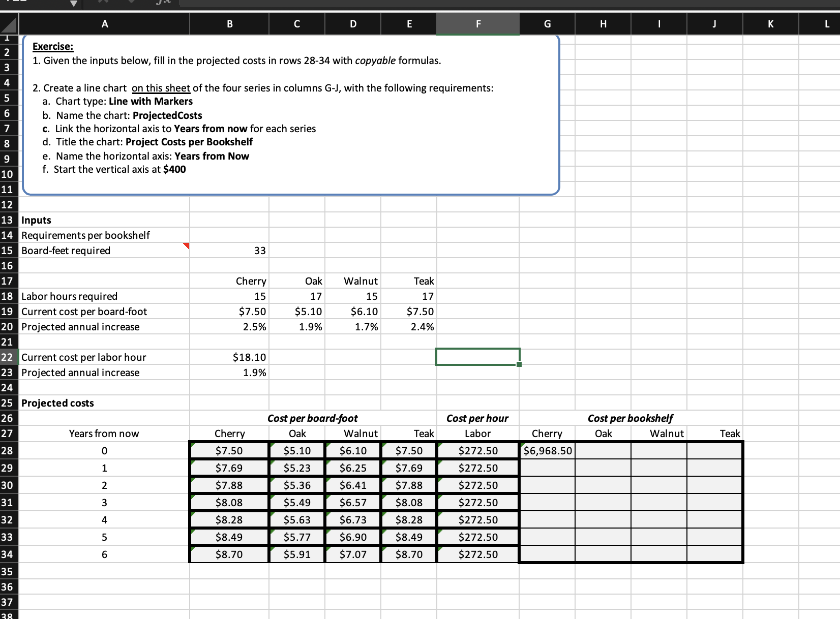Select column F header

pyautogui.click(x=477, y=23)
